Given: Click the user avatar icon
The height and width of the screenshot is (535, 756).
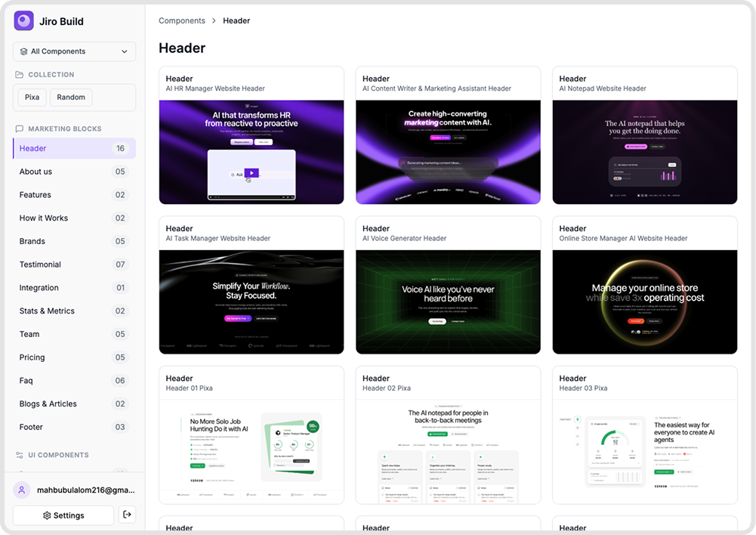Looking at the screenshot, I should click(x=22, y=490).
